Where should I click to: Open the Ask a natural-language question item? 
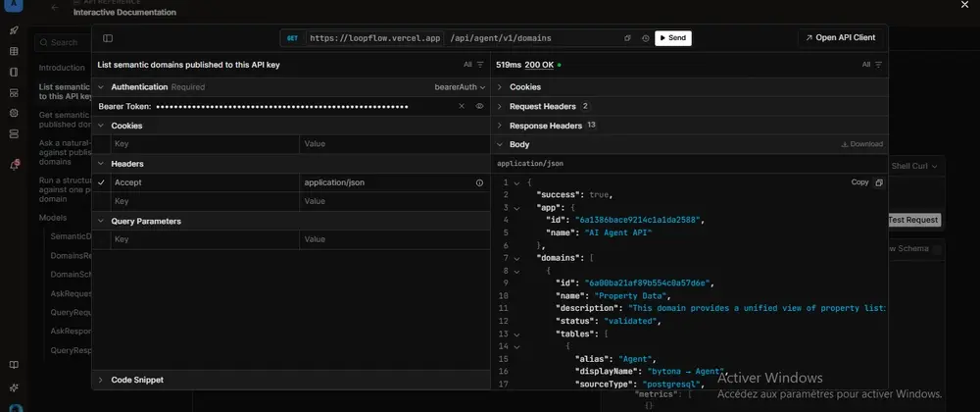coord(65,152)
